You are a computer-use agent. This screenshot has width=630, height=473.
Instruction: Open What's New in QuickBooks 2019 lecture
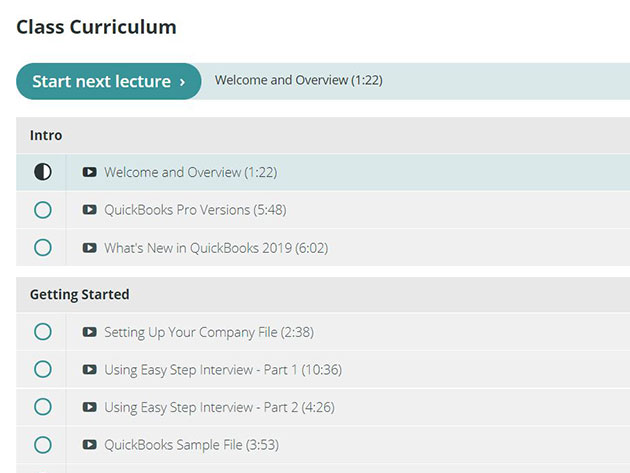(x=216, y=248)
